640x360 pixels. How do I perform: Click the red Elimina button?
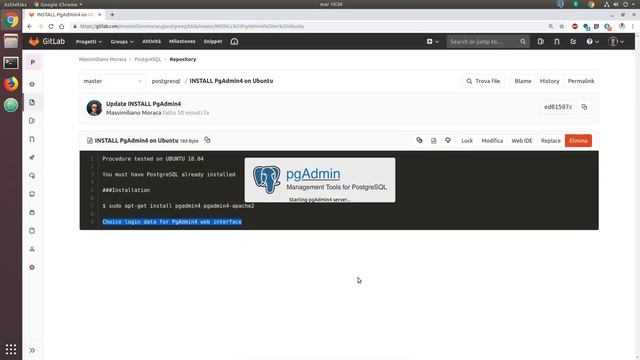(x=578, y=140)
